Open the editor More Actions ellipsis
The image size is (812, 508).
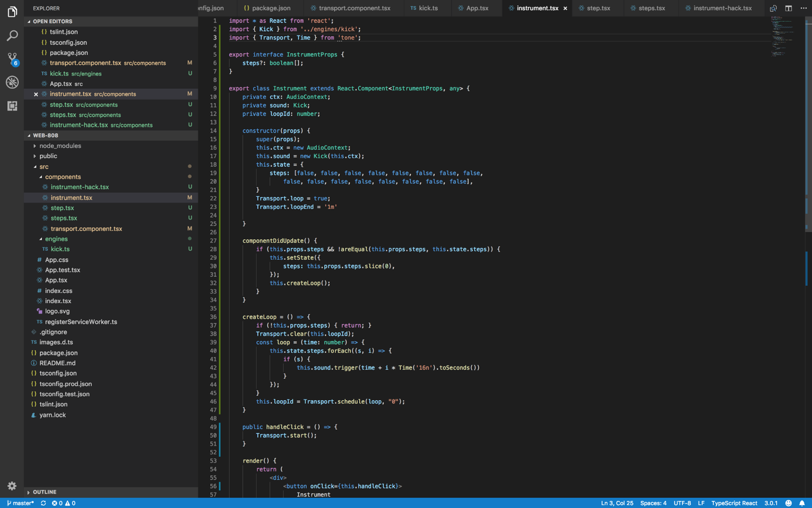803,8
